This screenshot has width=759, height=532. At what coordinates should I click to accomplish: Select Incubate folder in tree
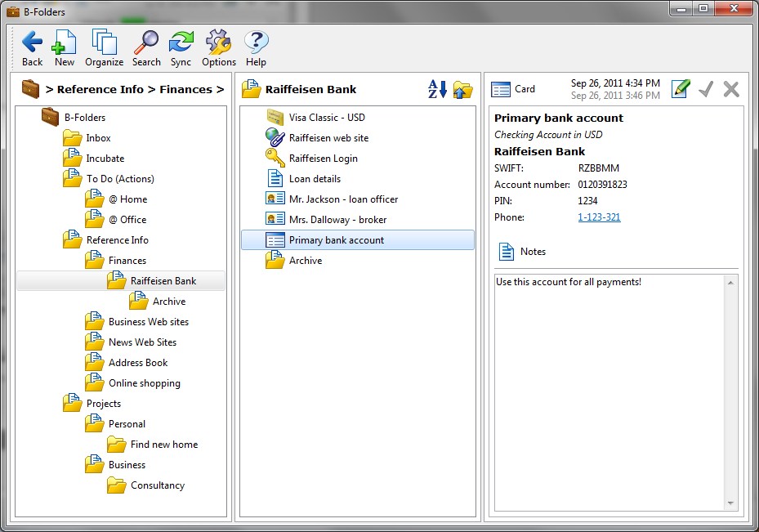[94, 159]
